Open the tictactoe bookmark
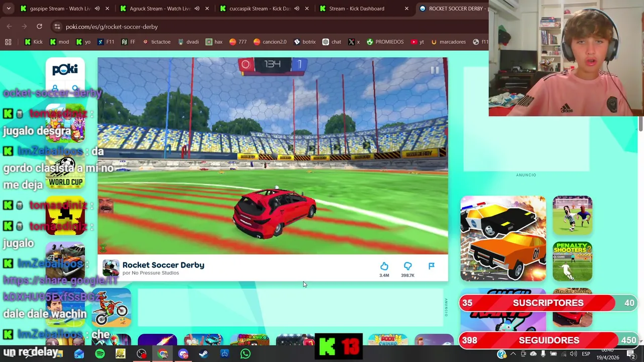Screen dimensions: 644x362 tap(156, 42)
